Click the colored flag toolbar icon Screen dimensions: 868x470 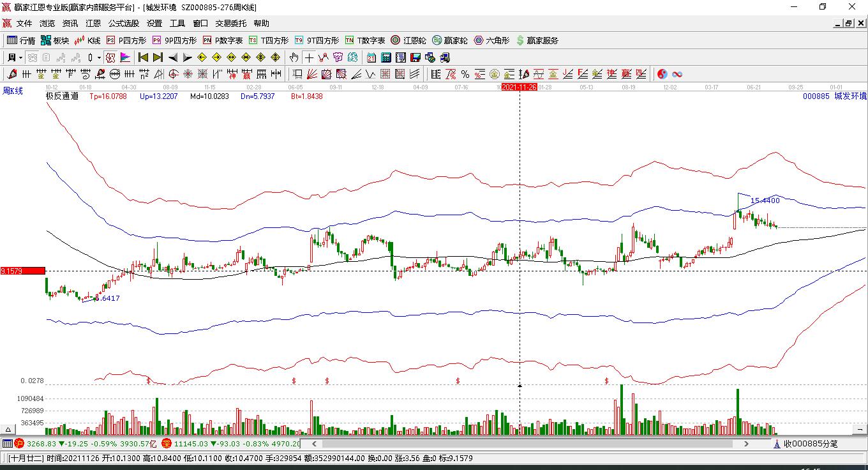125,57
